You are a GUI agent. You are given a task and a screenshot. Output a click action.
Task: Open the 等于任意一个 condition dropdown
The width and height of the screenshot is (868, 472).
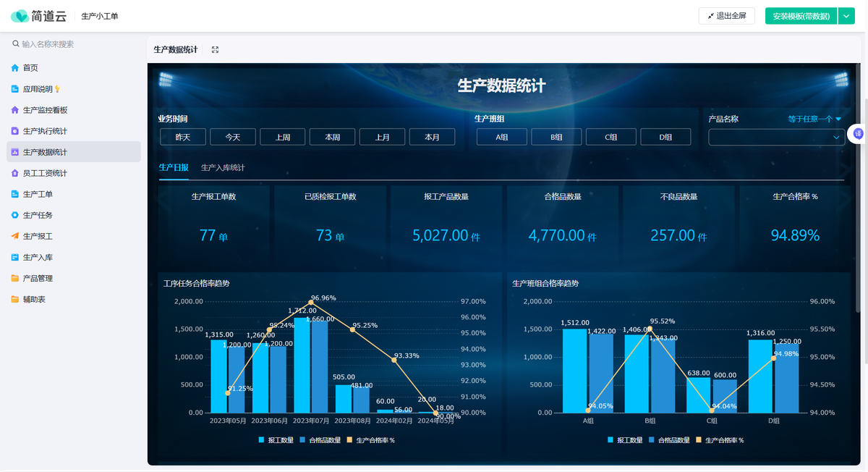814,119
